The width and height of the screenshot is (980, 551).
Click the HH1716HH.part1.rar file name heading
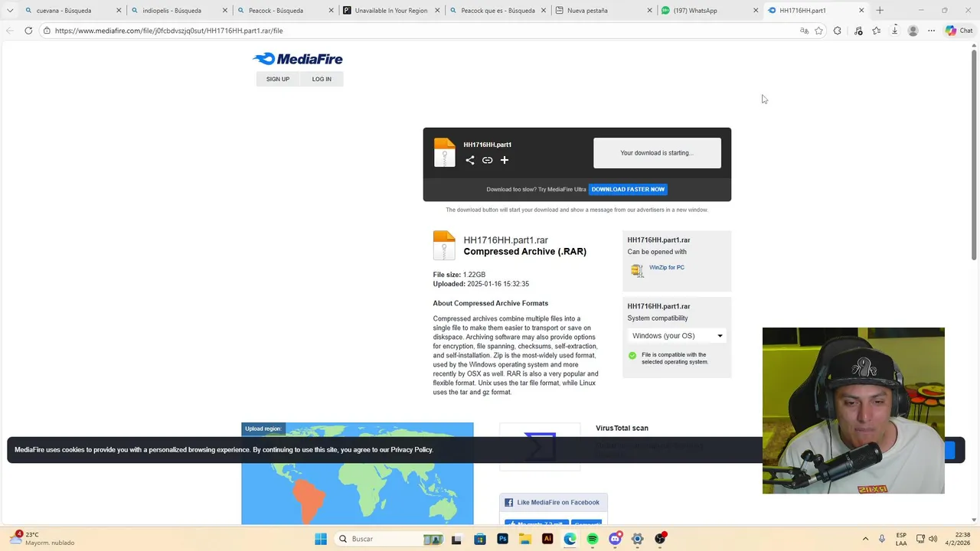click(505, 240)
